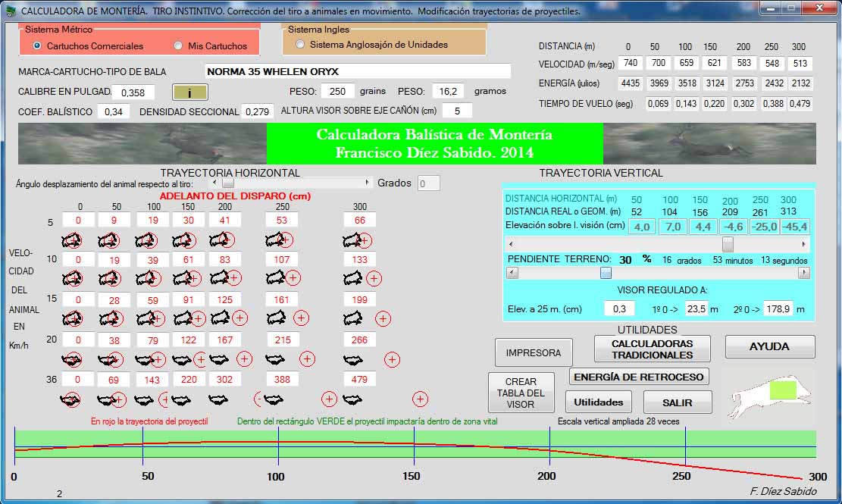Click the elevation scrollbar right arrow
The width and height of the screenshot is (842, 504).
click(x=804, y=244)
